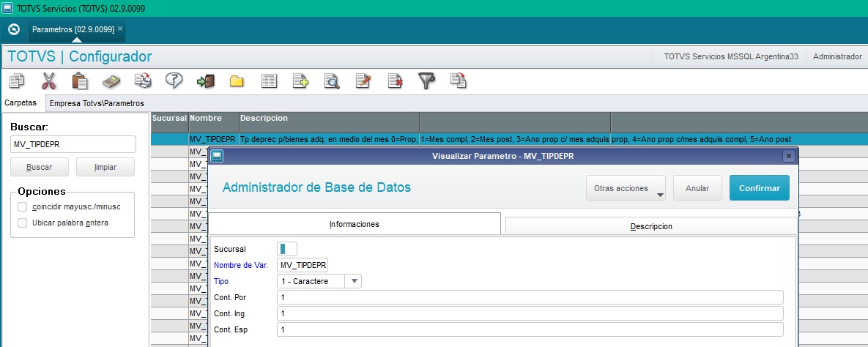Click the Cut scissors icon

pos(49,81)
